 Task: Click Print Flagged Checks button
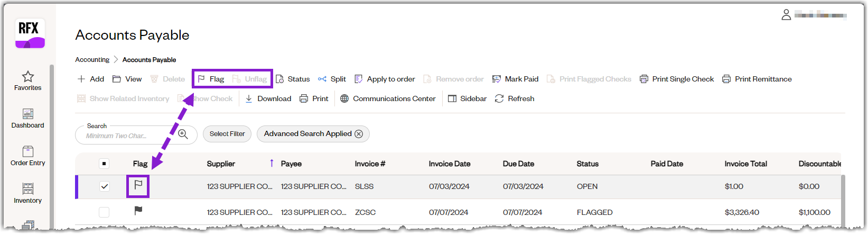tap(589, 79)
